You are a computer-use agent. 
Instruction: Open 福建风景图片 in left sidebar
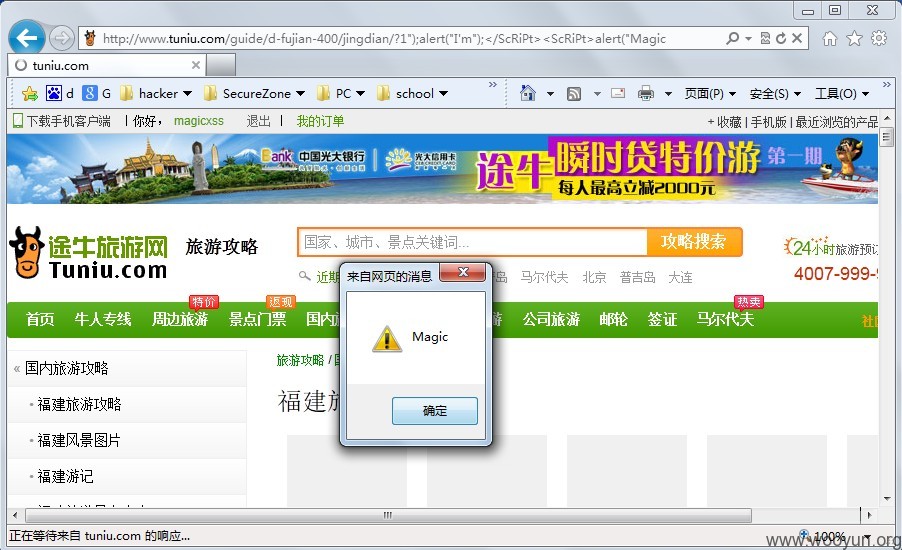(x=79, y=441)
